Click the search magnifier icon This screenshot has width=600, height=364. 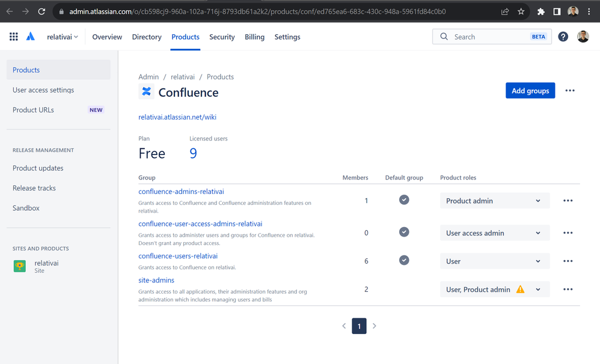(x=444, y=37)
